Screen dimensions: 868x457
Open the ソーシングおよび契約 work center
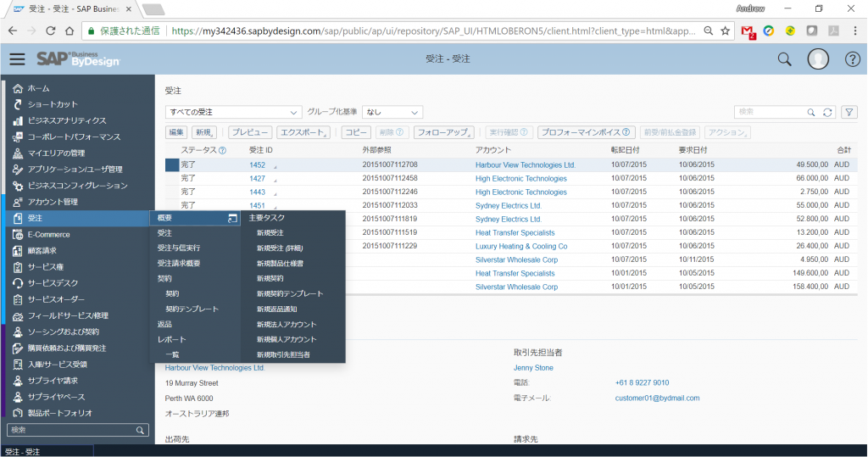(64, 332)
